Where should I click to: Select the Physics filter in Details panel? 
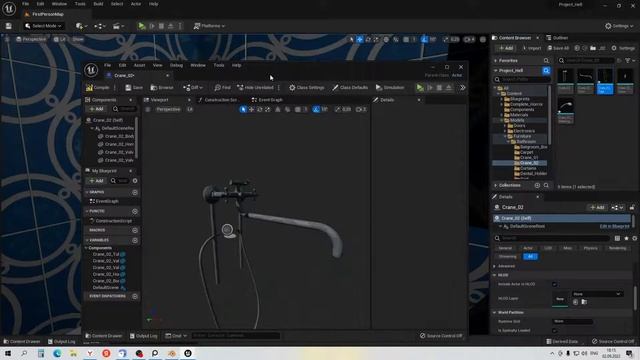[590, 248]
